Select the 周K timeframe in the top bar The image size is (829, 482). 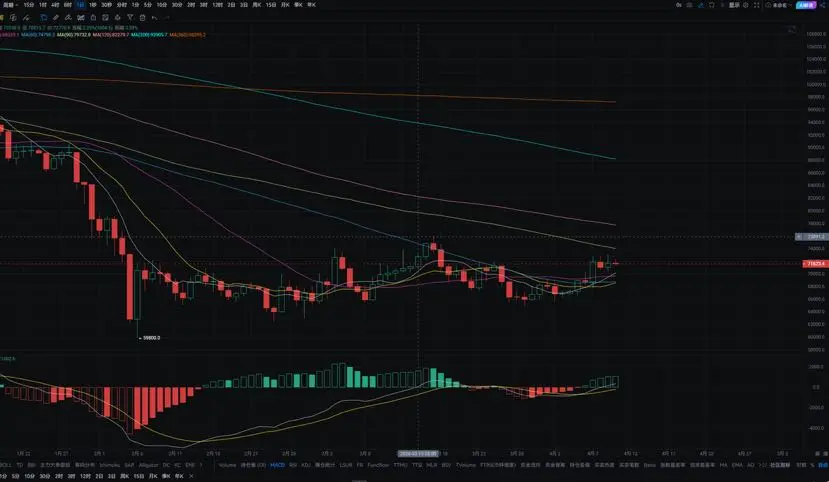(256, 5)
